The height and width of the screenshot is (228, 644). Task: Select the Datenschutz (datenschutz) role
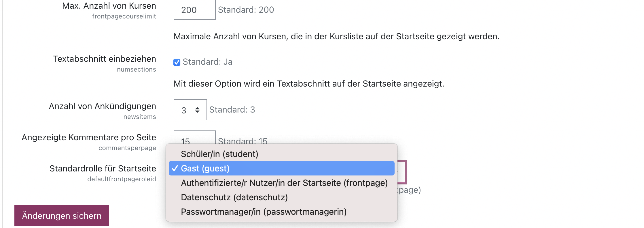click(x=234, y=197)
